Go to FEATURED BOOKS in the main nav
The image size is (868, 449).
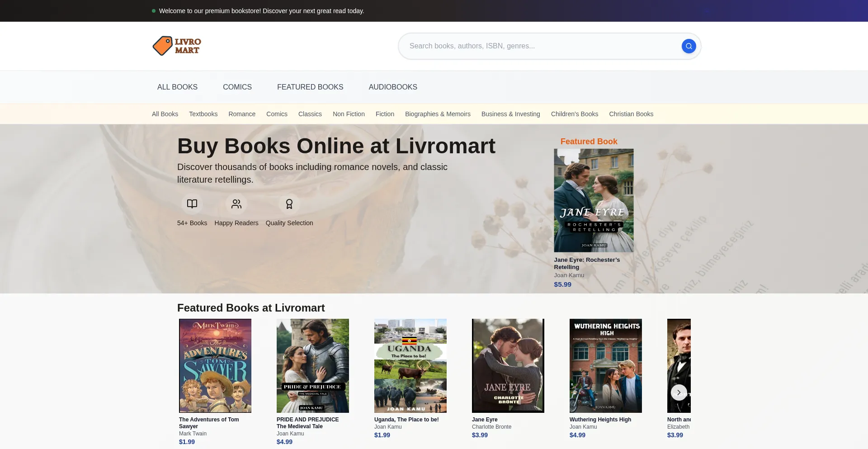point(310,87)
